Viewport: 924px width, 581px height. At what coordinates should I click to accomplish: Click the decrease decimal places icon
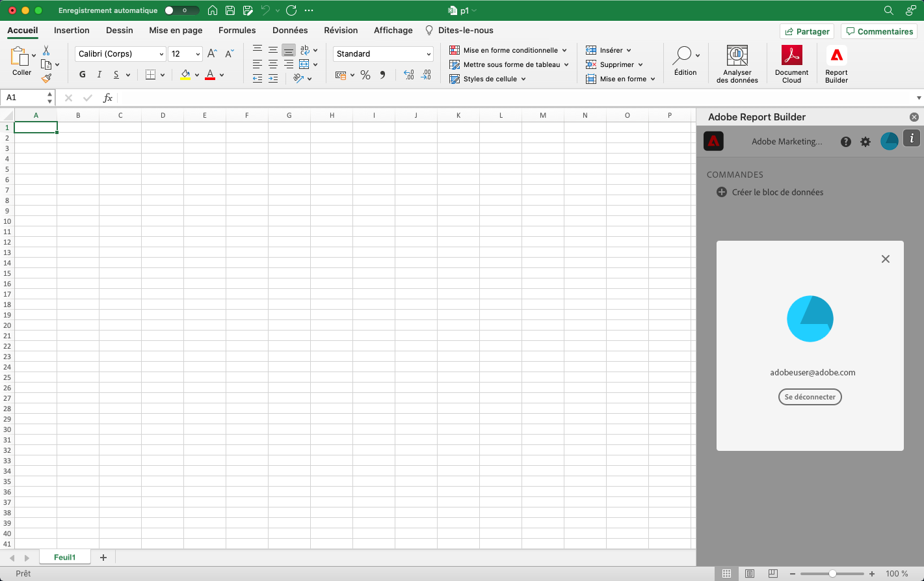pyautogui.click(x=425, y=75)
